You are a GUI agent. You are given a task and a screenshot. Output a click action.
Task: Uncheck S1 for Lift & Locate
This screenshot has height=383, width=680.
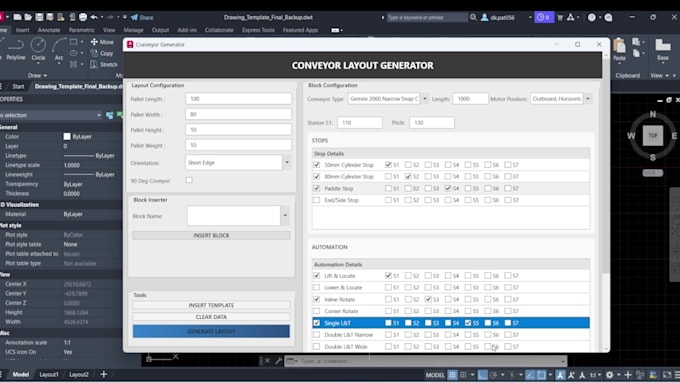388,275
